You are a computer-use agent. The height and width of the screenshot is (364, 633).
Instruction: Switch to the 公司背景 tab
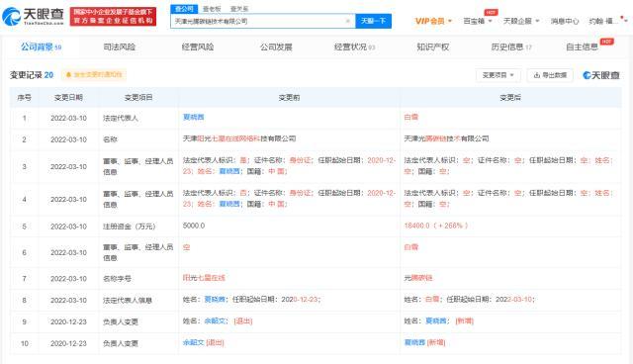point(41,46)
